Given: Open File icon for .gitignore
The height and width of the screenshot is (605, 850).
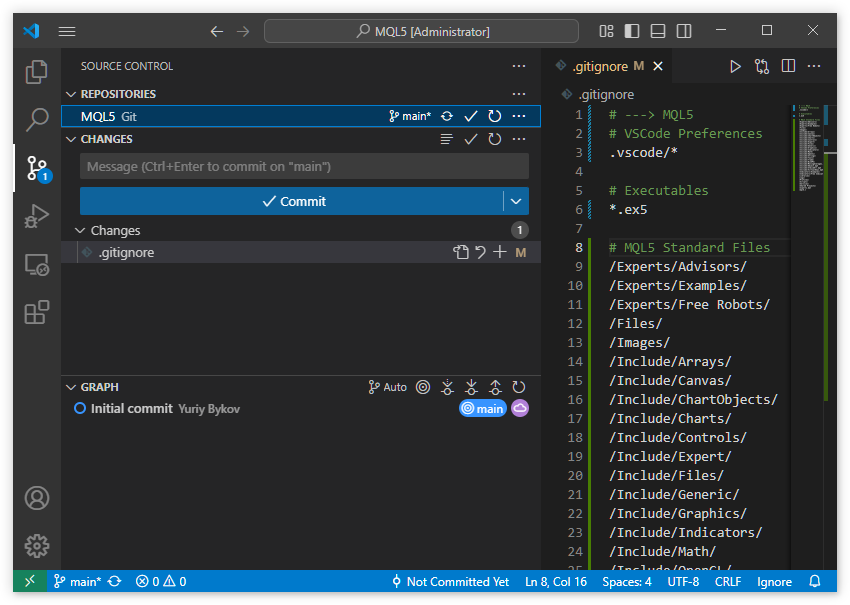Looking at the screenshot, I should pos(461,252).
